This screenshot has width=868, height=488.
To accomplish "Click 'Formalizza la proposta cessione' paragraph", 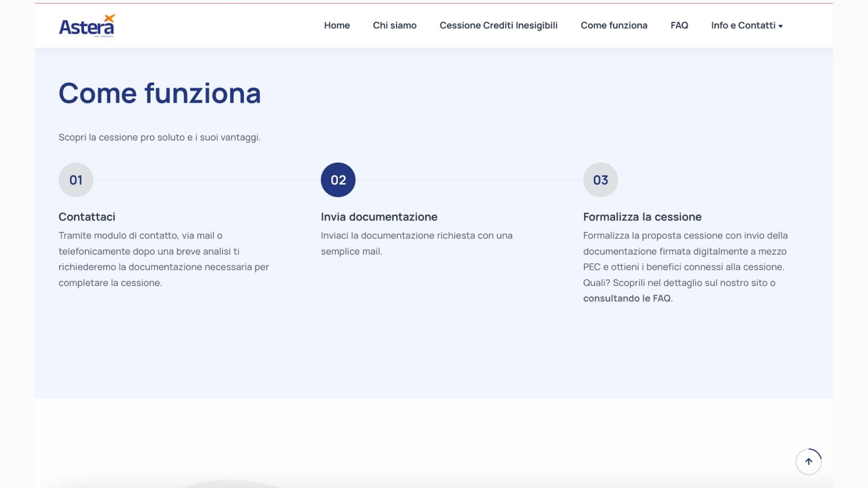I will pos(685,267).
